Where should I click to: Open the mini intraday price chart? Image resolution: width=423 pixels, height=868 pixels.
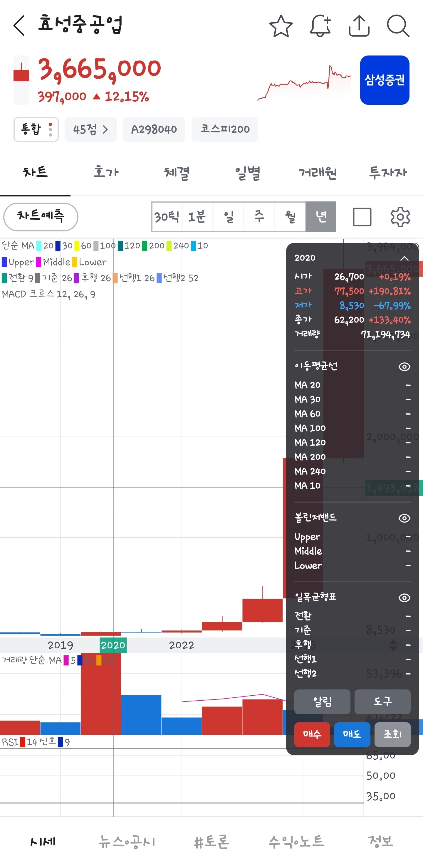coord(304,83)
